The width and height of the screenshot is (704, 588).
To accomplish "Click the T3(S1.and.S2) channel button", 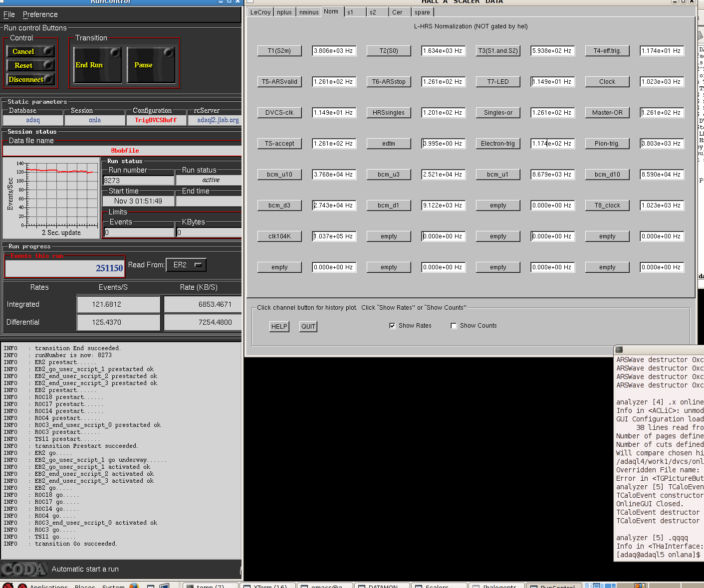I will [x=498, y=51].
